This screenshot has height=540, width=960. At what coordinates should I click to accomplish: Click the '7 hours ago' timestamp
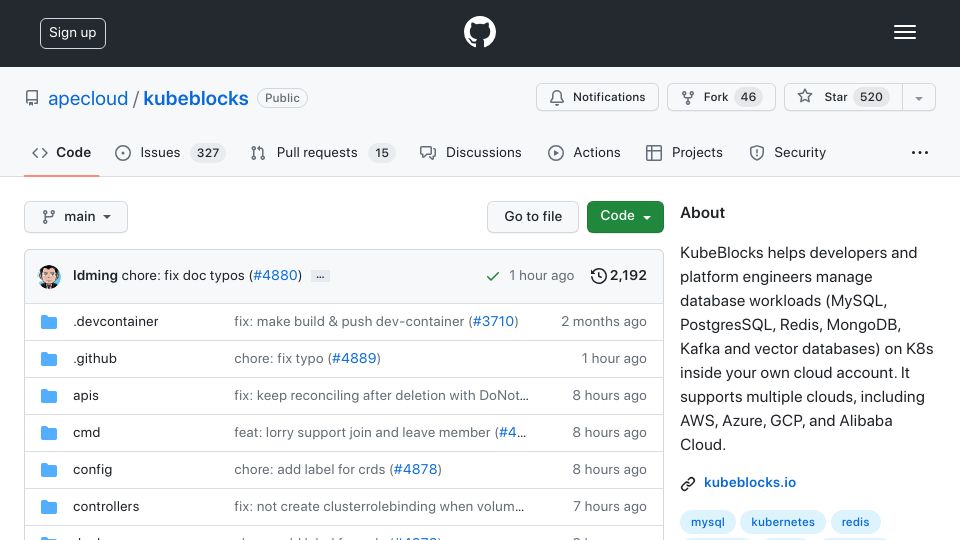(610, 507)
